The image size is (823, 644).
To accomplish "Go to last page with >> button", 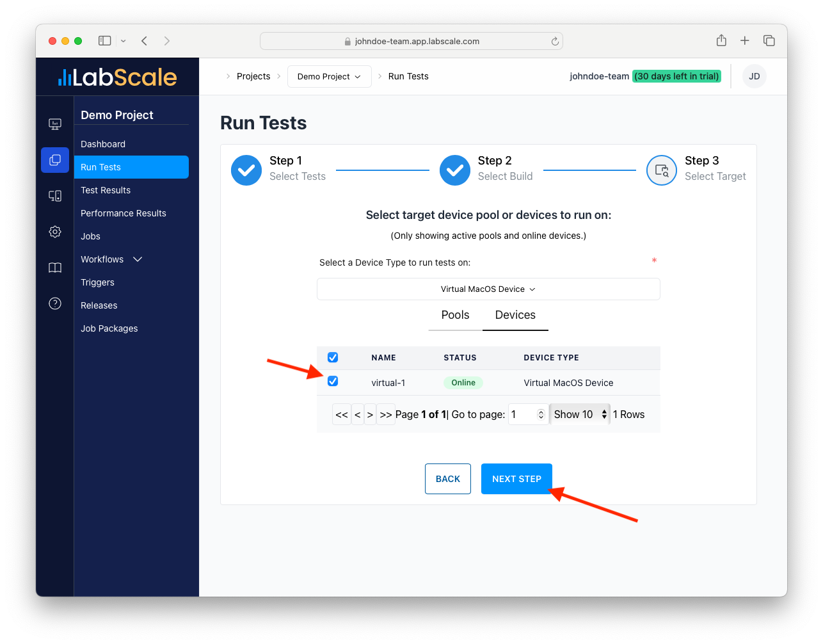I will pos(386,415).
